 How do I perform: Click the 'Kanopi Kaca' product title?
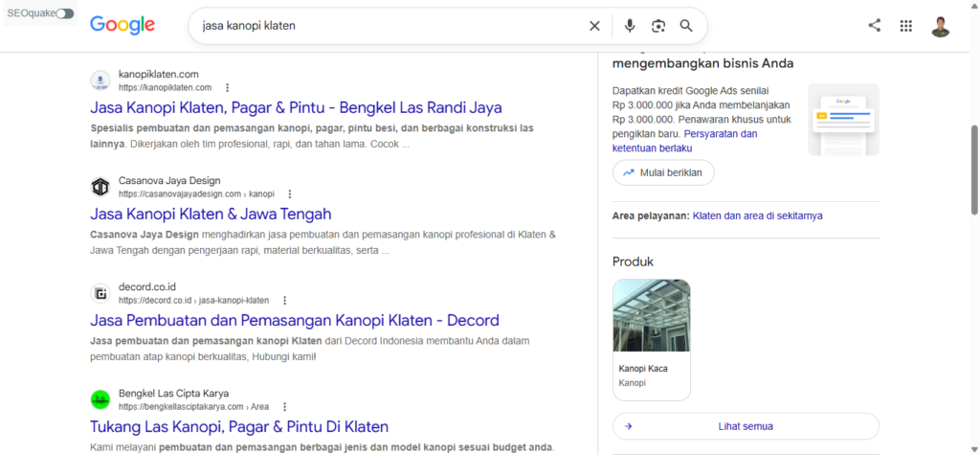643,369
